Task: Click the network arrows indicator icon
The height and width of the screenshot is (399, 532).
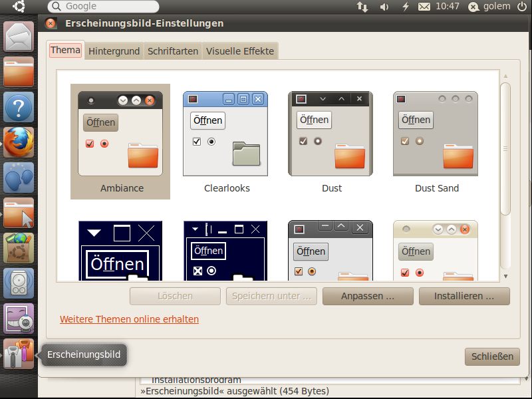Action: coord(362,7)
